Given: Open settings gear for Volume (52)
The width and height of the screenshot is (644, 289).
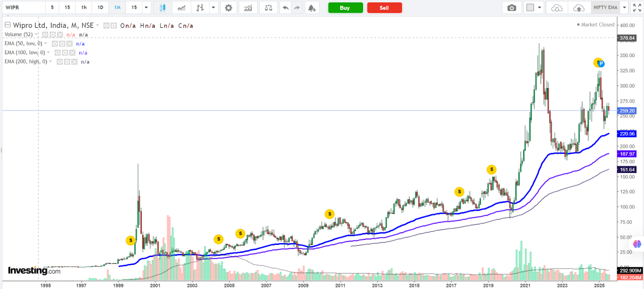Looking at the screenshot, I should point(53,35).
